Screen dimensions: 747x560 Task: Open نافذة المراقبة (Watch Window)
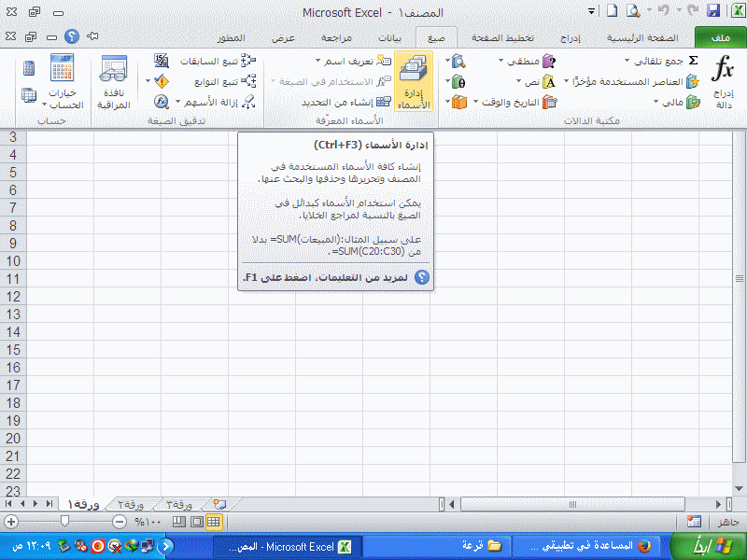coord(113,82)
